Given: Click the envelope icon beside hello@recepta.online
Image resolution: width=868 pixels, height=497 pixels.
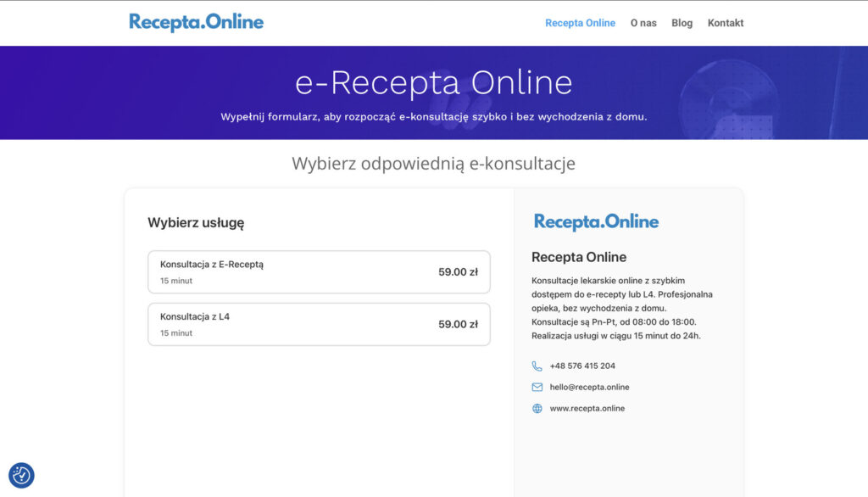Looking at the screenshot, I should click(537, 388).
